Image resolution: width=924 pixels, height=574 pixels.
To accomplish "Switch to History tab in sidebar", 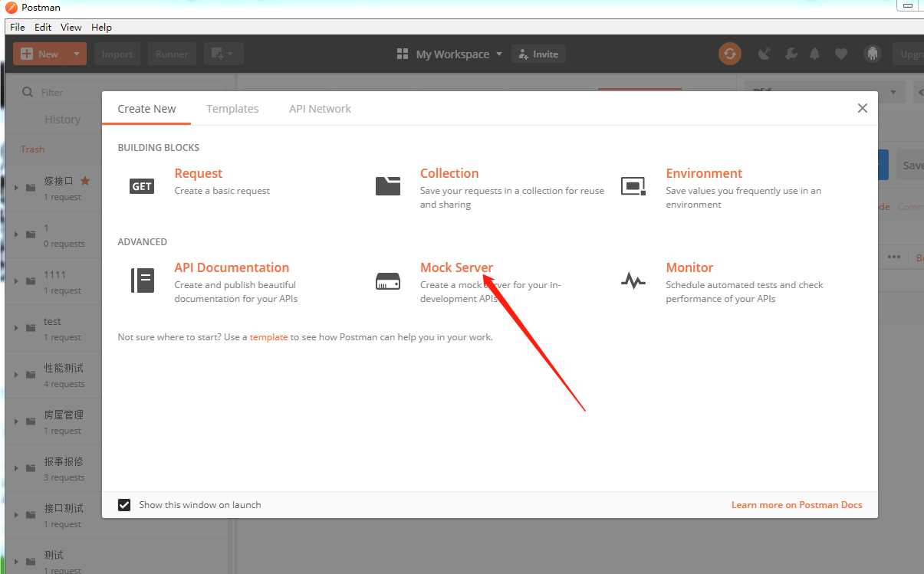I will point(63,120).
